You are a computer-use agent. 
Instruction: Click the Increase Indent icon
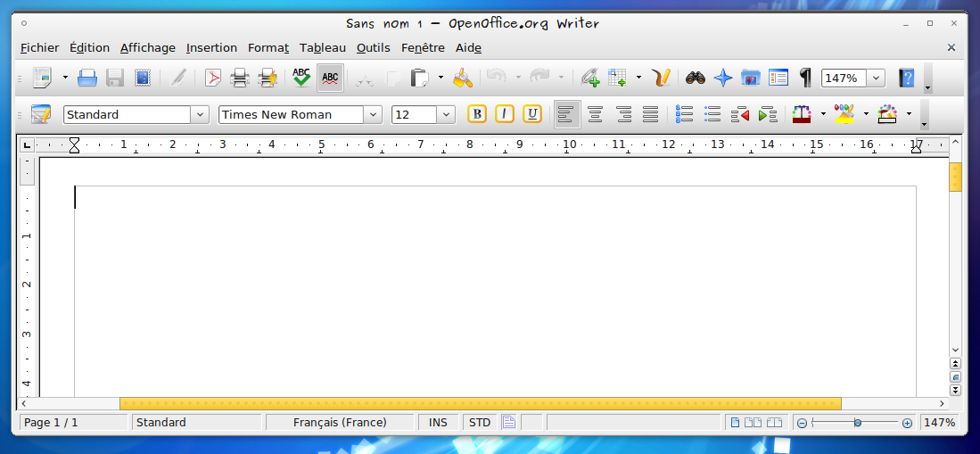click(x=768, y=114)
